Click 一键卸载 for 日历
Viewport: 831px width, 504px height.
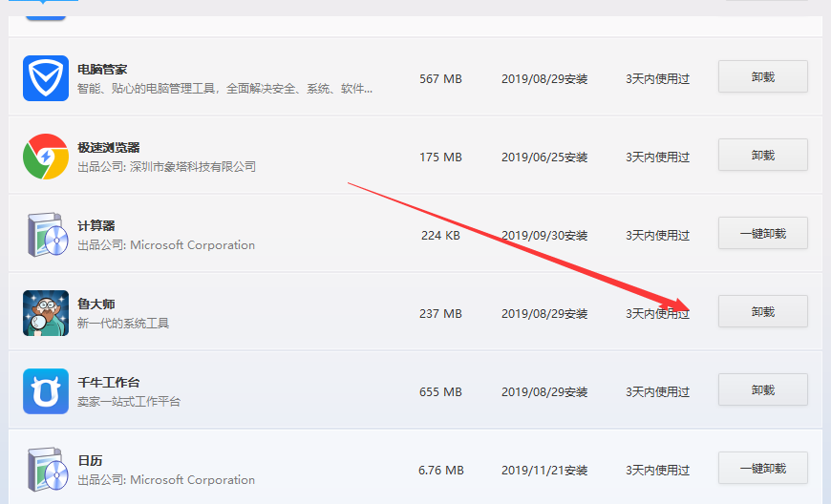[x=762, y=468]
